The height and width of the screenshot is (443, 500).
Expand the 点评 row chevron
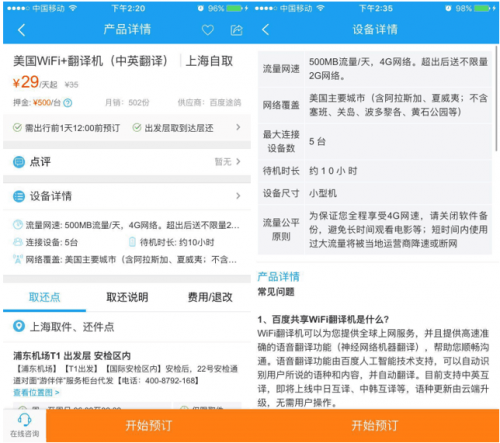point(238,162)
